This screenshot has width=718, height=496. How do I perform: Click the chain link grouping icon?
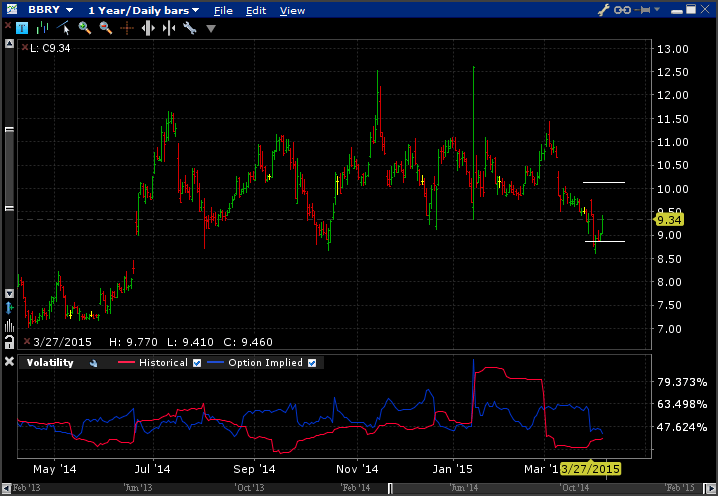[x=622, y=10]
